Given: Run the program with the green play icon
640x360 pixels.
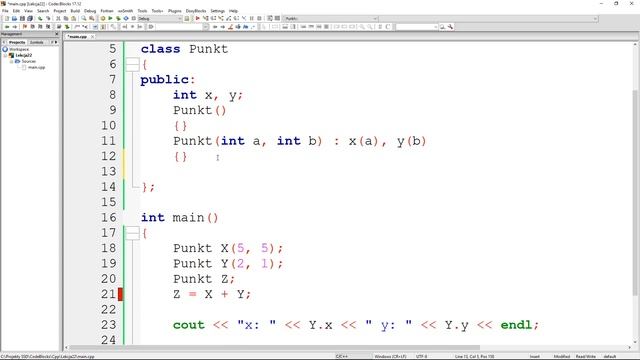Looking at the screenshot, I should (110, 18).
